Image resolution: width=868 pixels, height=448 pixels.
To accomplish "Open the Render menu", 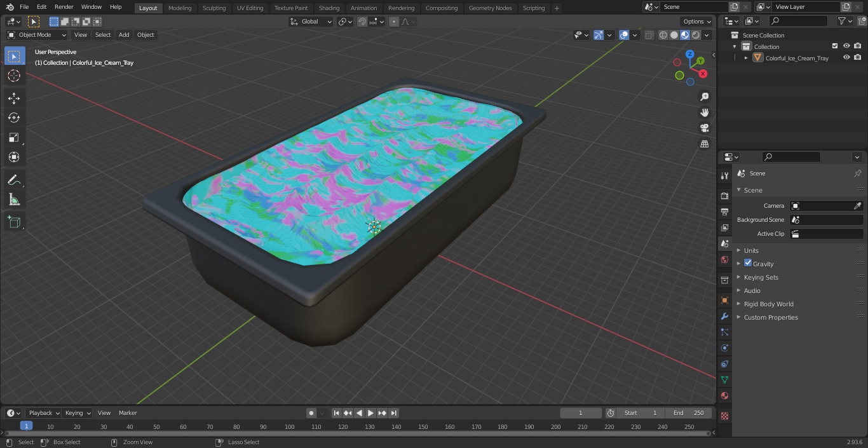I will point(64,7).
